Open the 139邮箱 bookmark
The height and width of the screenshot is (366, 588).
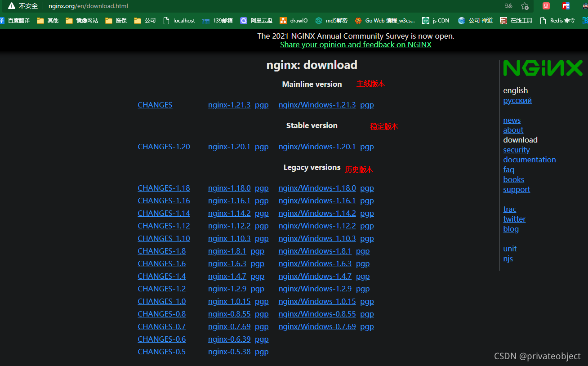(x=218, y=21)
